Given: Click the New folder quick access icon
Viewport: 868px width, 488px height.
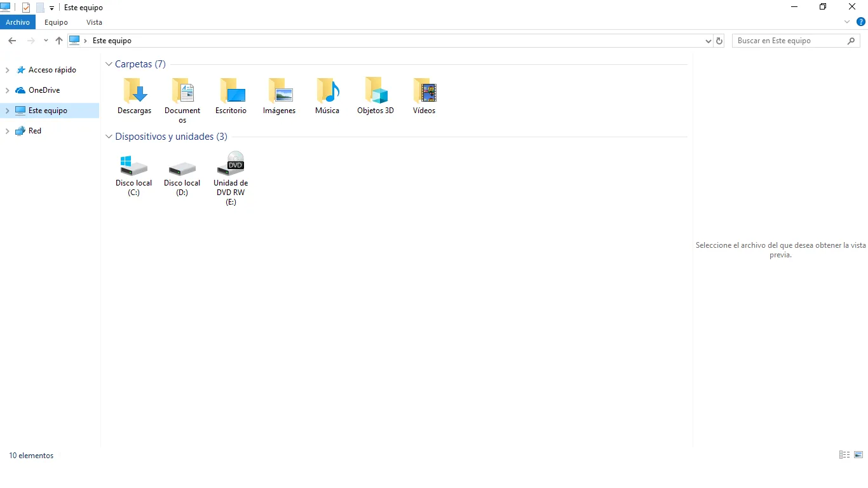Looking at the screenshot, I should point(40,8).
